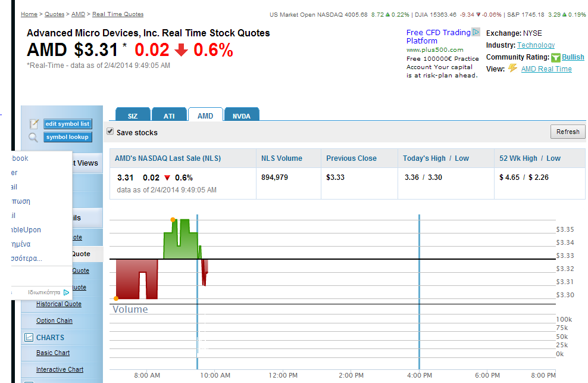Go to Quotes in the breadcrumb
The width and height of the screenshot is (588, 383).
[54, 14]
